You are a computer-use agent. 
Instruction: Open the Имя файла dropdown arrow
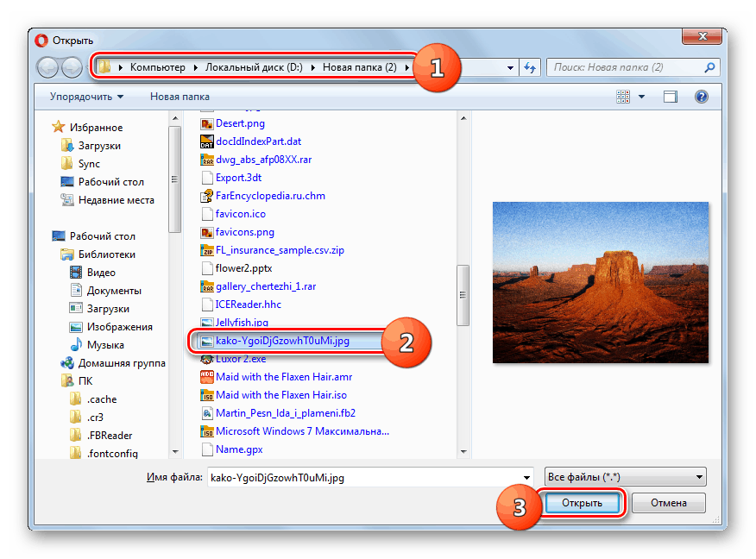click(x=527, y=478)
